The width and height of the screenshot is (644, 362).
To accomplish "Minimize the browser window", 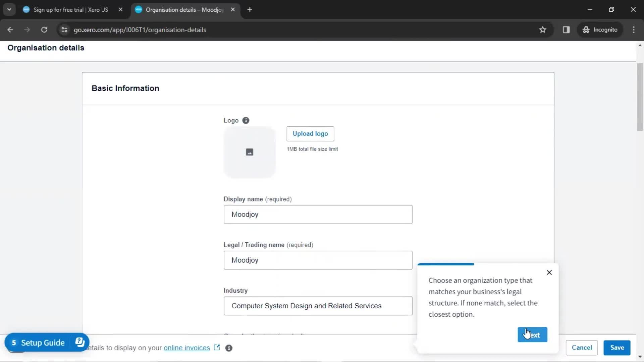I will 590,10.
